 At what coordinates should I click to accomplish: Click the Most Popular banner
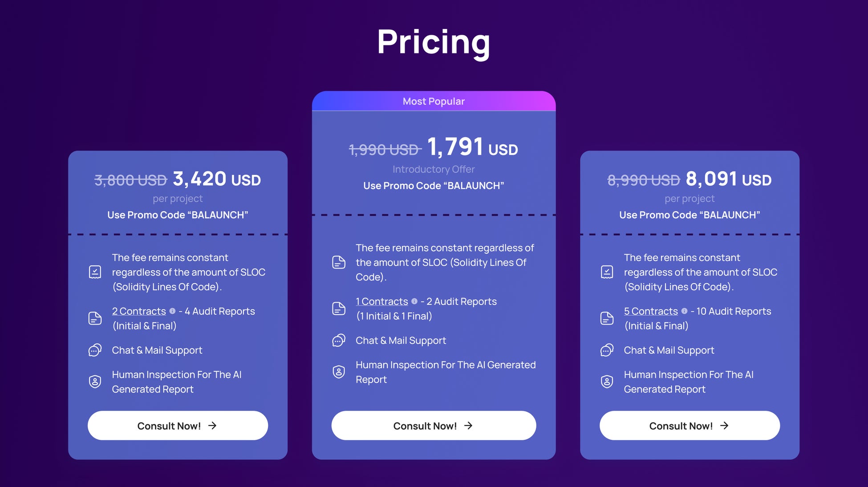434,101
